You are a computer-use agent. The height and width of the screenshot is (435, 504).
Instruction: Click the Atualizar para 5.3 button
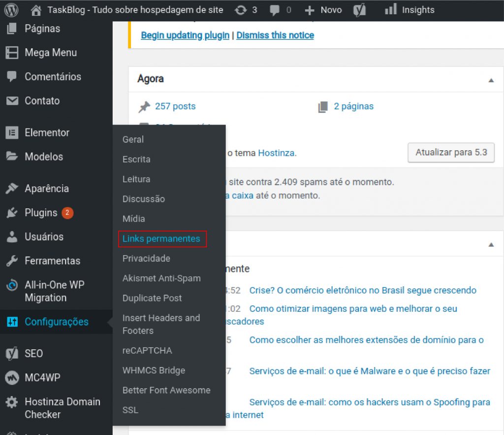tap(451, 152)
